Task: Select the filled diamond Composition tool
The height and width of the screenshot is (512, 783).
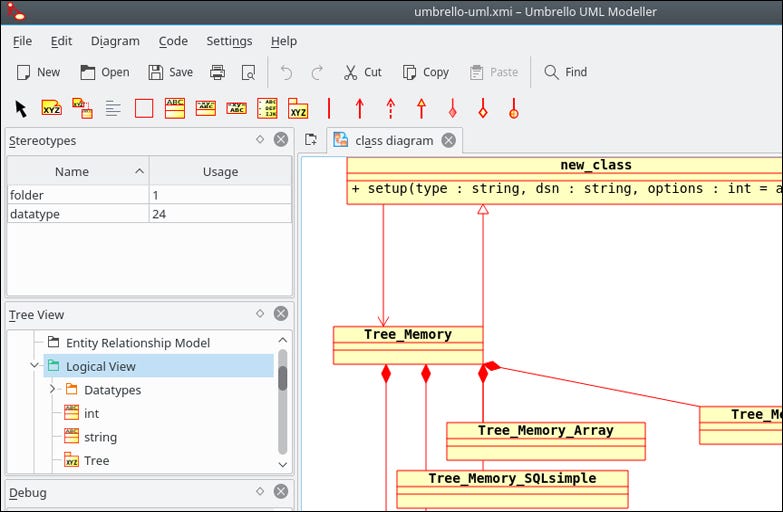Action: 452,108
